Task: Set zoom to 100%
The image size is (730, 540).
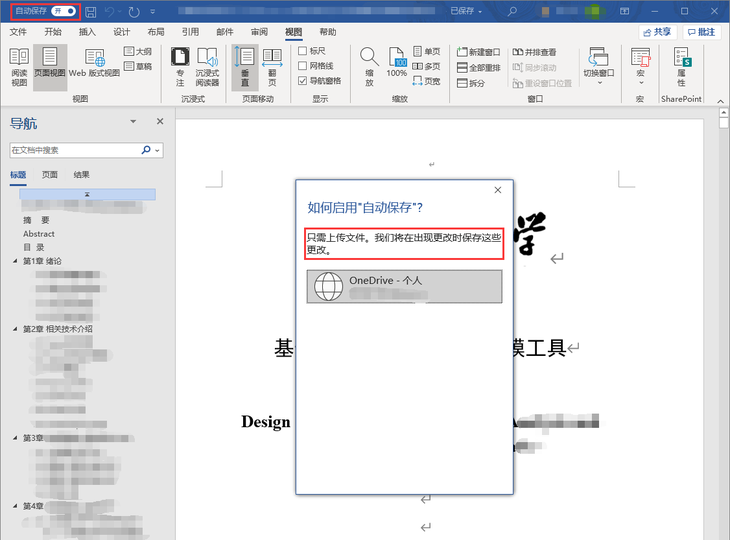Action: (x=397, y=63)
